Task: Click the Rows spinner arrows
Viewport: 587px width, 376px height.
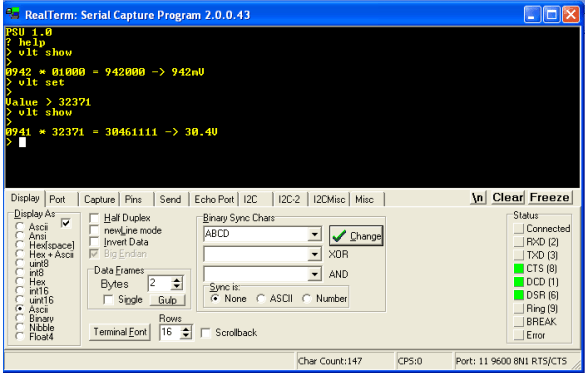Action: pyautogui.click(x=186, y=332)
